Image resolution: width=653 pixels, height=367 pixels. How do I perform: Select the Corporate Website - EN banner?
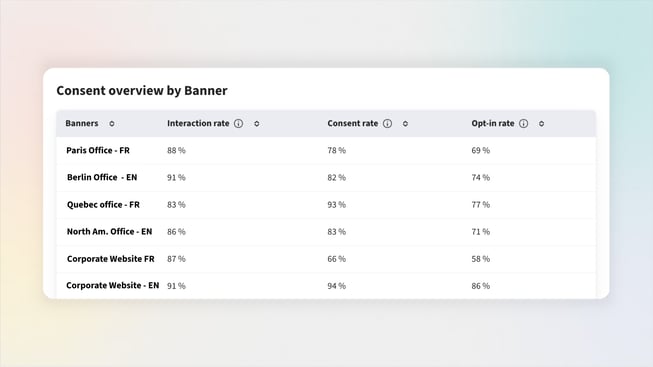(112, 285)
